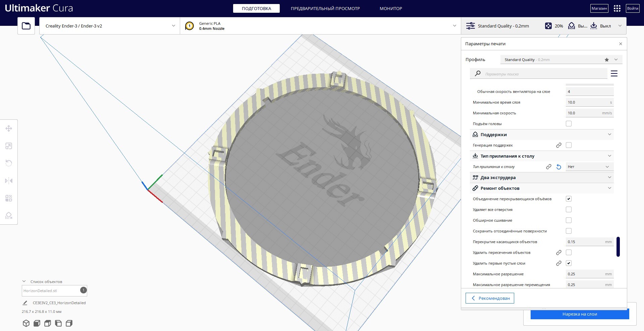Uncheck Объединение перекрывающихся объёмов
This screenshot has height=331, width=644.
coord(569,199)
